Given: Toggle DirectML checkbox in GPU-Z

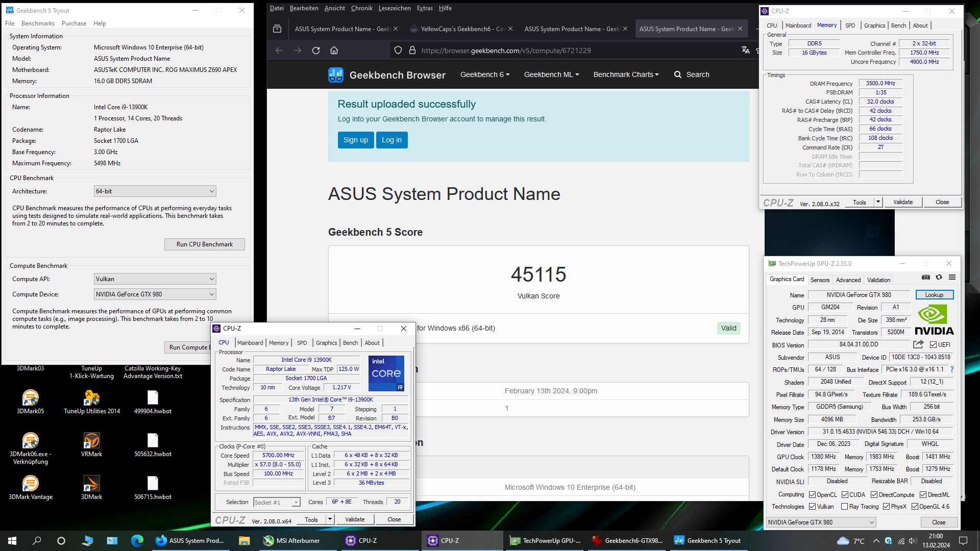Looking at the screenshot, I should (x=923, y=494).
